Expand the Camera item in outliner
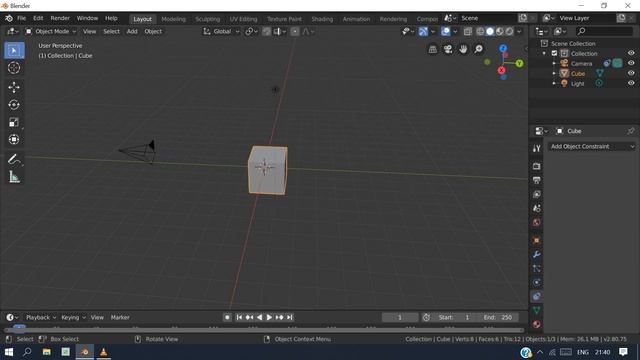Screen dimensions: 640x360 click(x=554, y=64)
